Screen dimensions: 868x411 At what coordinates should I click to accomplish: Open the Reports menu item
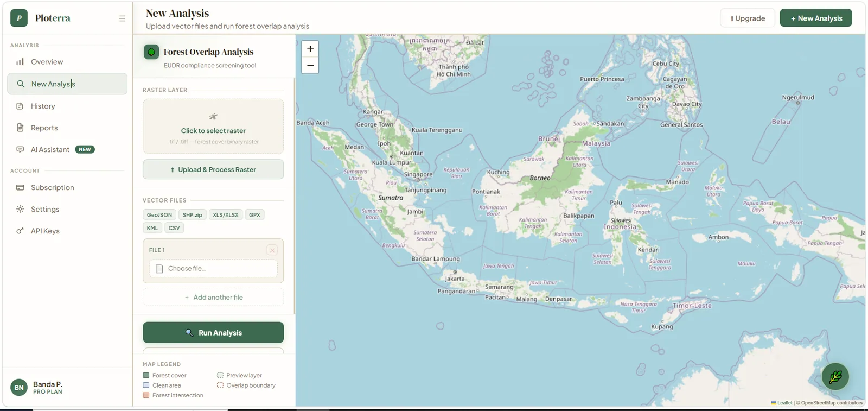tap(67, 128)
